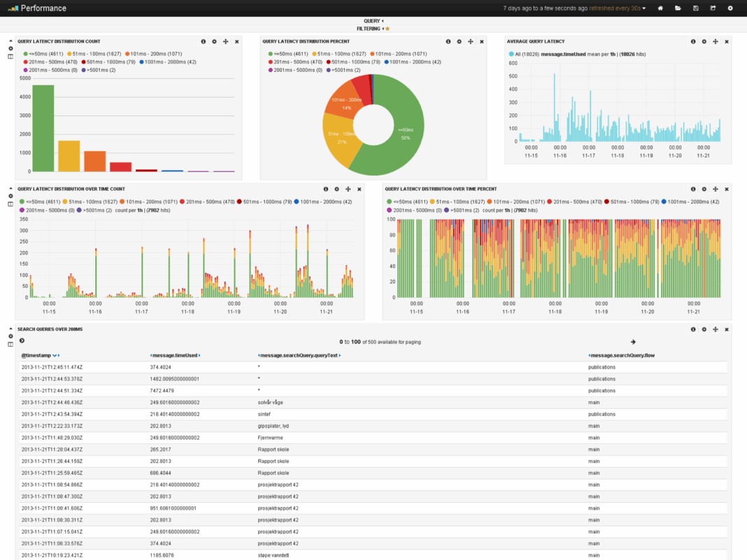Open dashboard settings gear in top bar

pos(730,8)
